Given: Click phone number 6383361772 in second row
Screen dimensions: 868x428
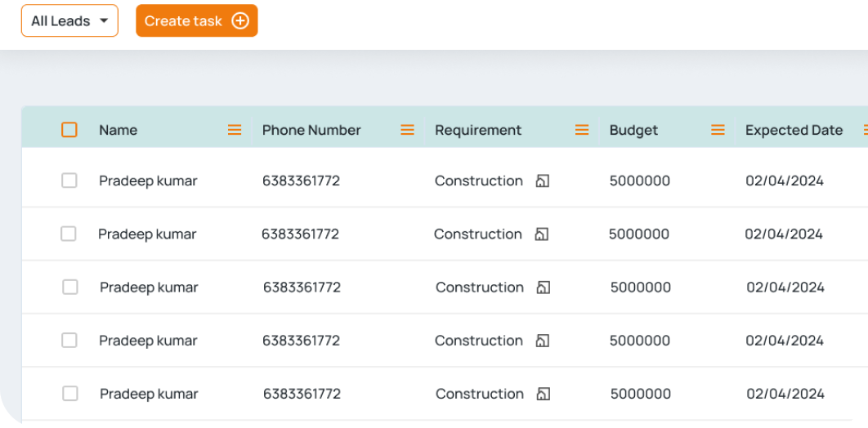Looking at the screenshot, I should coord(300,234).
